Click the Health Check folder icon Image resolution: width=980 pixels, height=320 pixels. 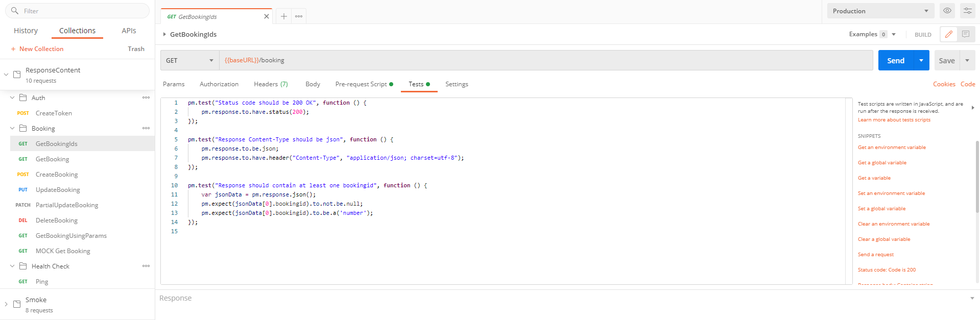(x=23, y=266)
